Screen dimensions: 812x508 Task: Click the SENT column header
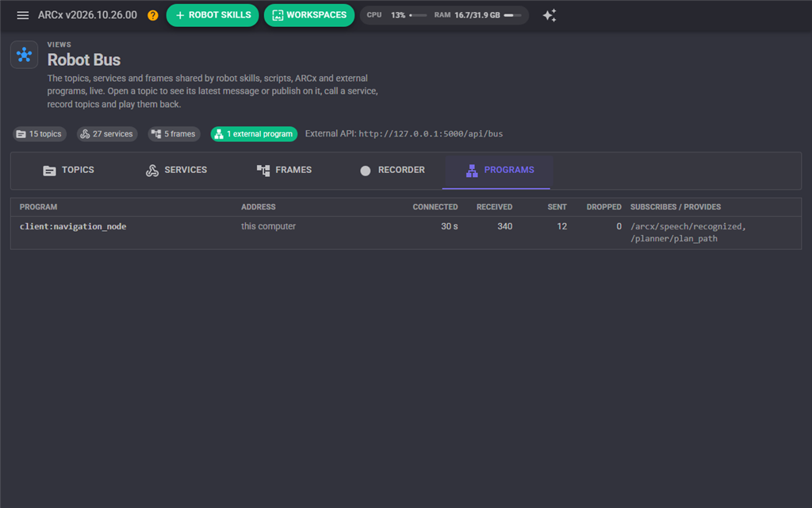click(x=557, y=207)
